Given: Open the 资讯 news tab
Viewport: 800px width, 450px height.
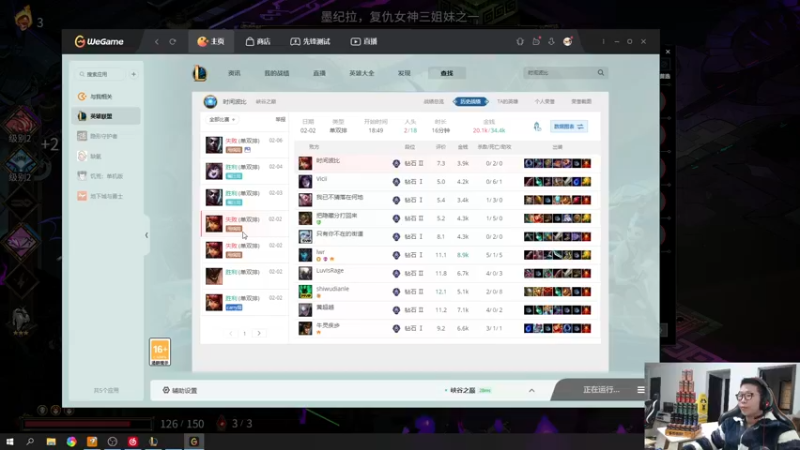Looking at the screenshot, I should (x=234, y=73).
